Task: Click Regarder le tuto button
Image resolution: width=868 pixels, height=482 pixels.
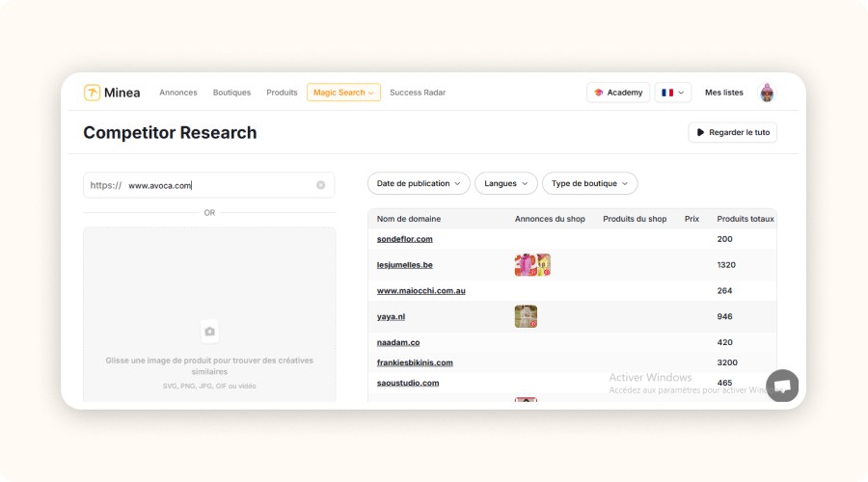Action: [733, 132]
